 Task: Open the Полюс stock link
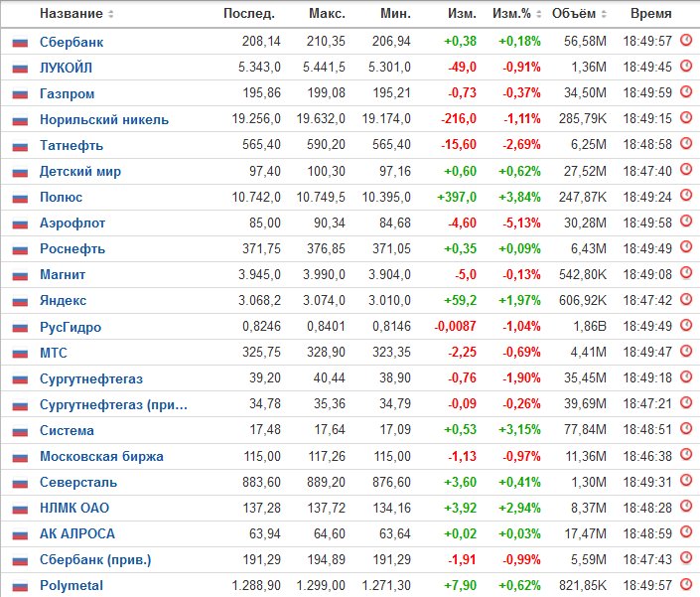[x=62, y=198]
